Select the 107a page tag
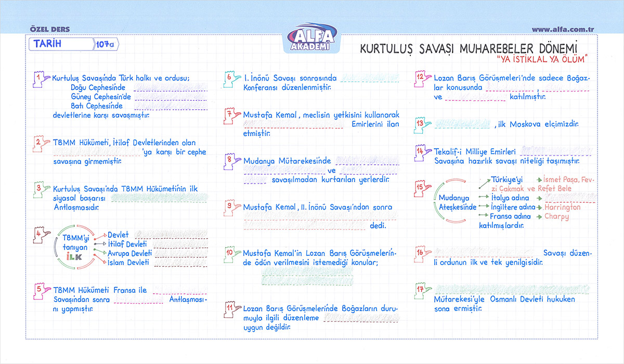Screen dimensions: 624x364 click(106, 45)
